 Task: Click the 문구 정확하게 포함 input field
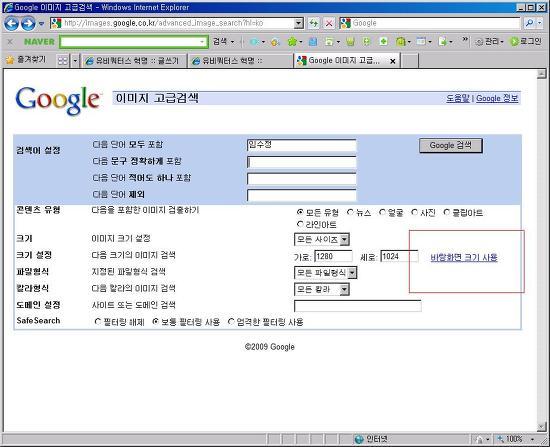302,162
